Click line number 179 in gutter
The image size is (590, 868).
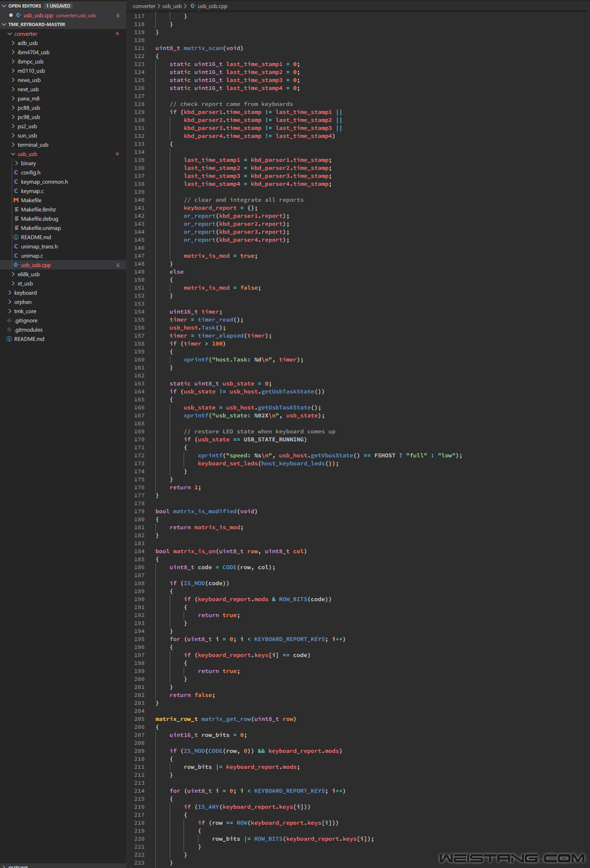[x=139, y=511]
